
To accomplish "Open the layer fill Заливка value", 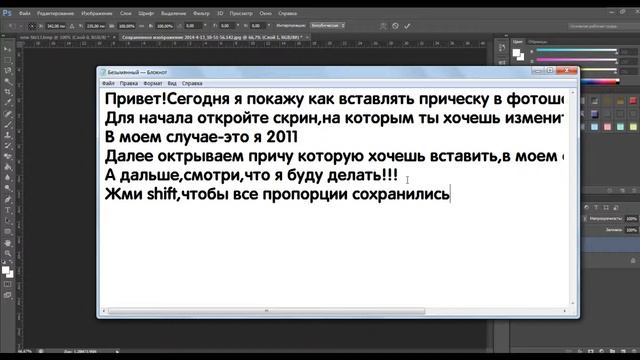I will coord(631,230).
